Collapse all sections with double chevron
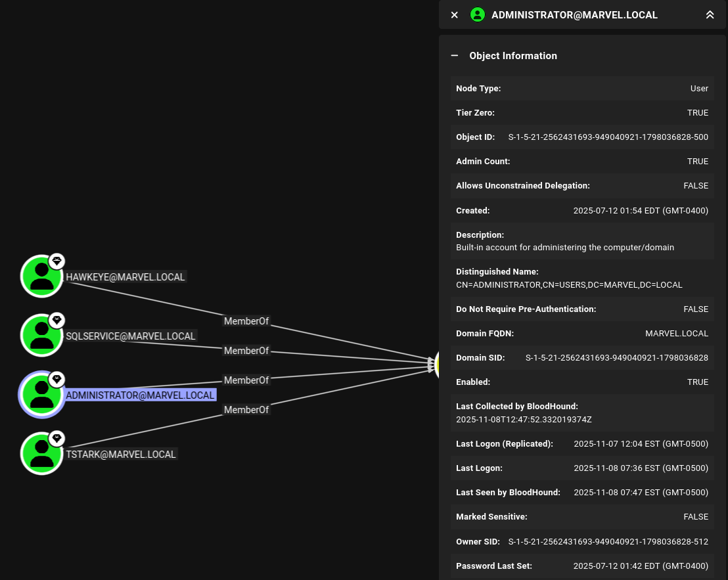Image resolution: width=728 pixels, height=580 pixels. (x=710, y=15)
